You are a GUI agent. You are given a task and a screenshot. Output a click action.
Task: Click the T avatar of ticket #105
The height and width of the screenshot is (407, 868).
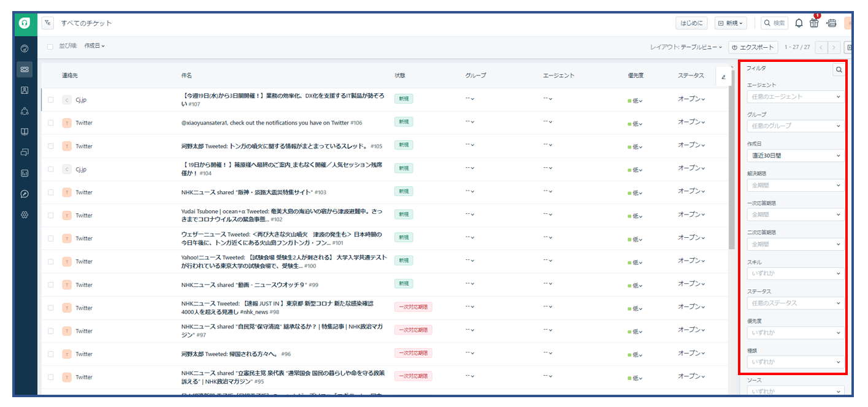67,146
